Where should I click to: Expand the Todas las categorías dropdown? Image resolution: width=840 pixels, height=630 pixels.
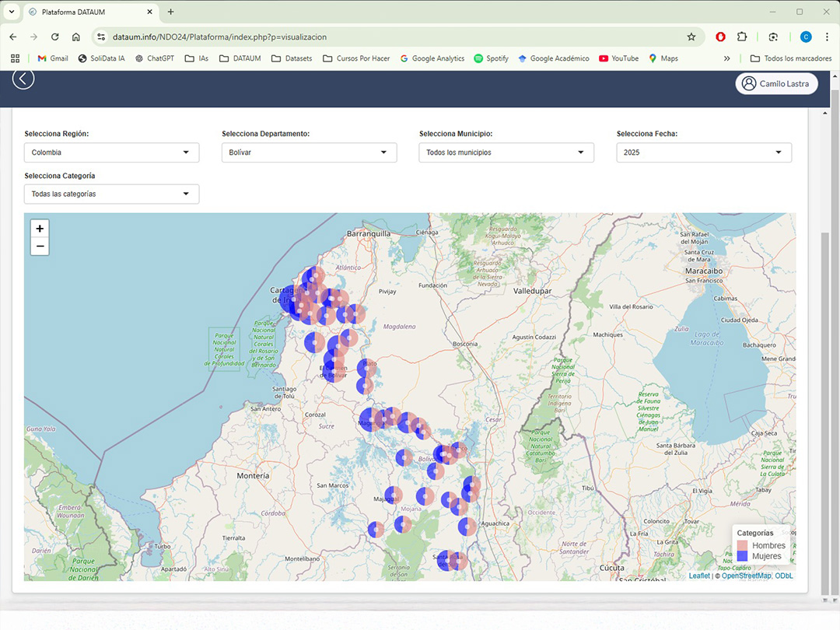[111, 194]
